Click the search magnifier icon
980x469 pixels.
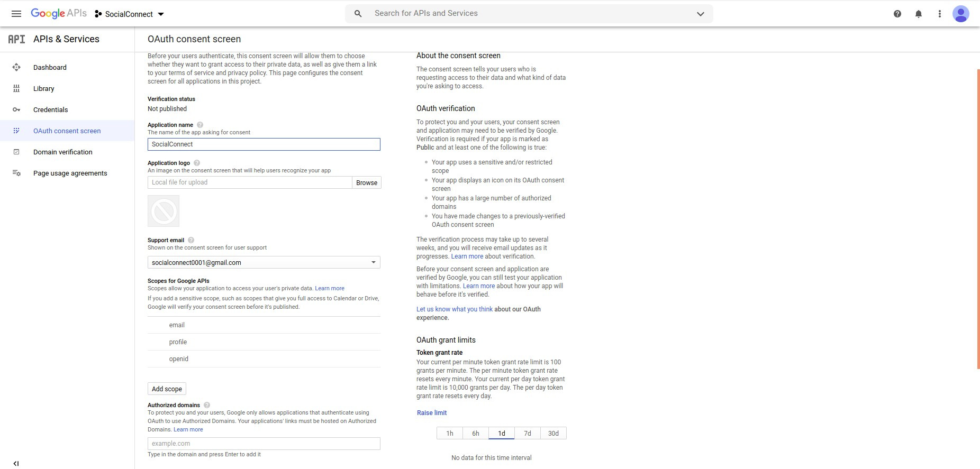tap(358, 14)
